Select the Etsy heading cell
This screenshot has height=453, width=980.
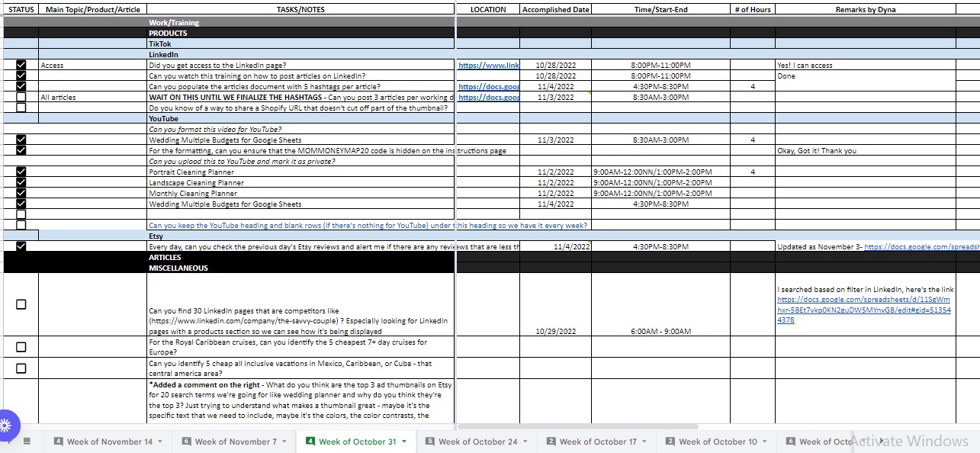(301, 236)
